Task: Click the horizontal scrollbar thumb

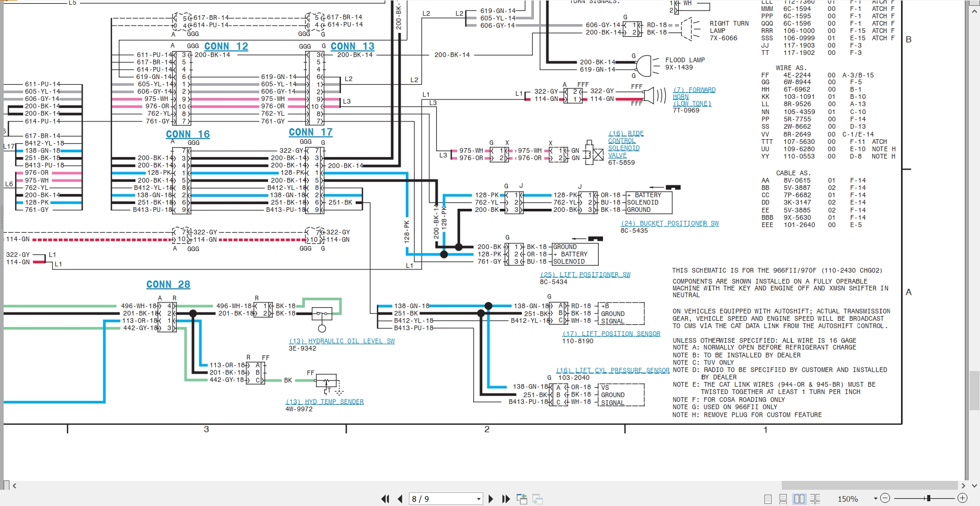Action: [869, 486]
